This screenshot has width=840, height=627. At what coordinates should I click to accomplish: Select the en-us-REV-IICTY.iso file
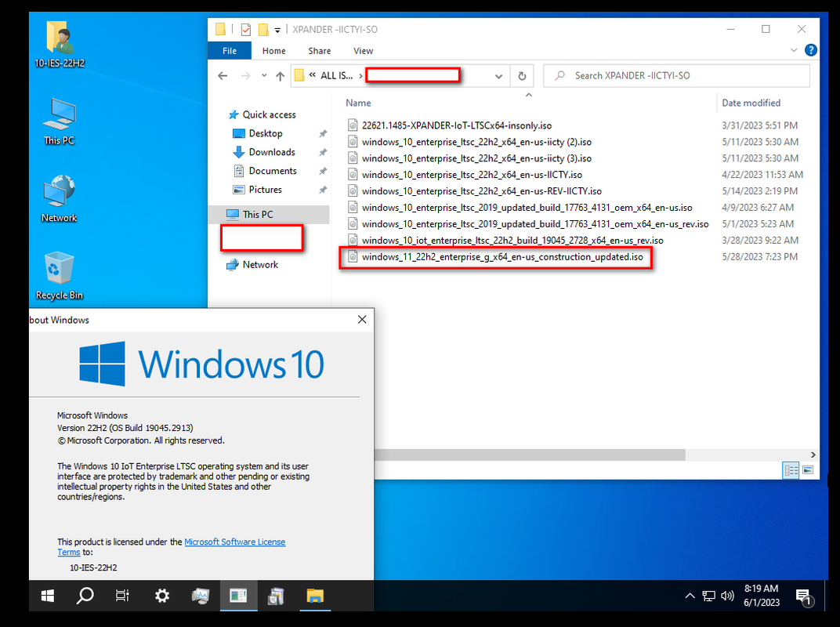point(482,191)
